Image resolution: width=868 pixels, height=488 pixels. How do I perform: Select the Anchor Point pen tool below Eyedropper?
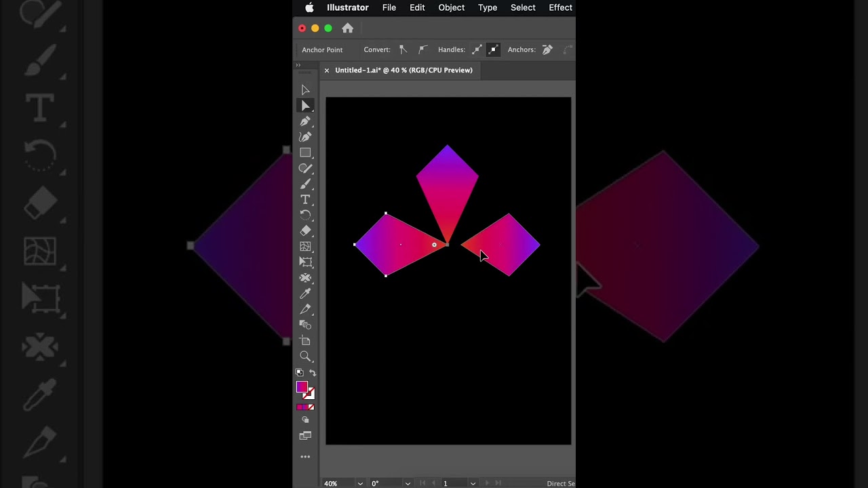click(x=305, y=309)
